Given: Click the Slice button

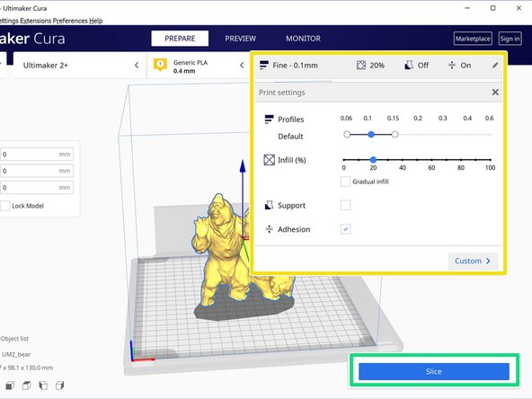Looking at the screenshot, I should [434, 371].
